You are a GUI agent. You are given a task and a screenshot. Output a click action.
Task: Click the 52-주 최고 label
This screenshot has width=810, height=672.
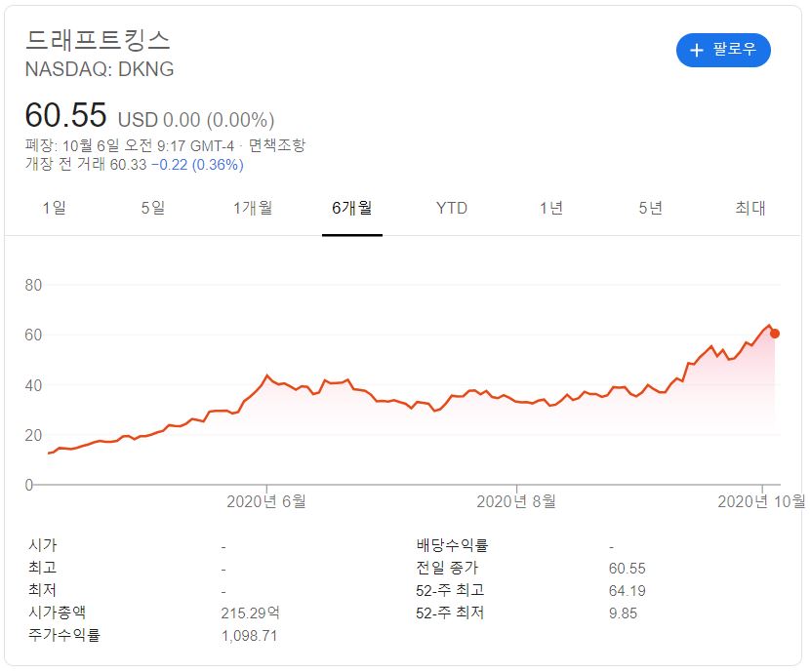(x=450, y=590)
